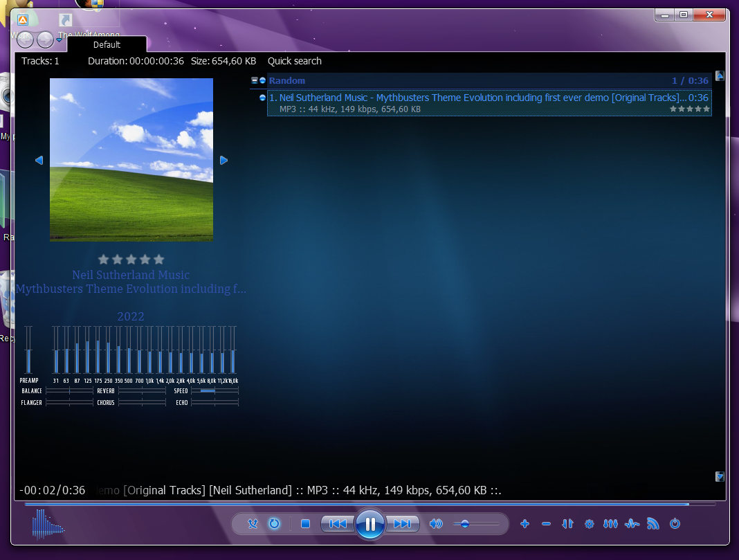Click the 1 / 0:36 group counter
Screen dimensions: 739x560
coord(690,80)
